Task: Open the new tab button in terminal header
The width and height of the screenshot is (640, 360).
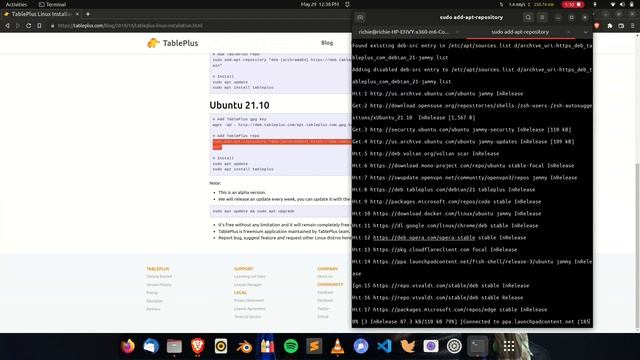Action: (360, 18)
